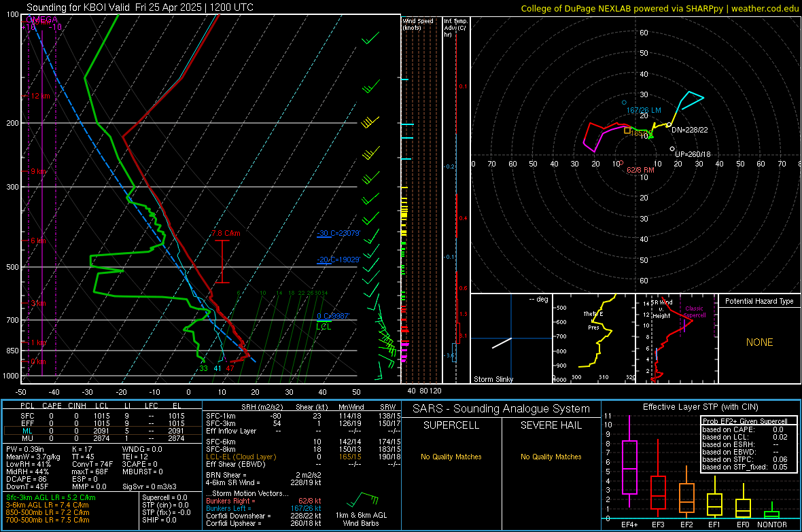
Task: Click the Supercell = 0.0 composite value
Action: (x=164, y=497)
